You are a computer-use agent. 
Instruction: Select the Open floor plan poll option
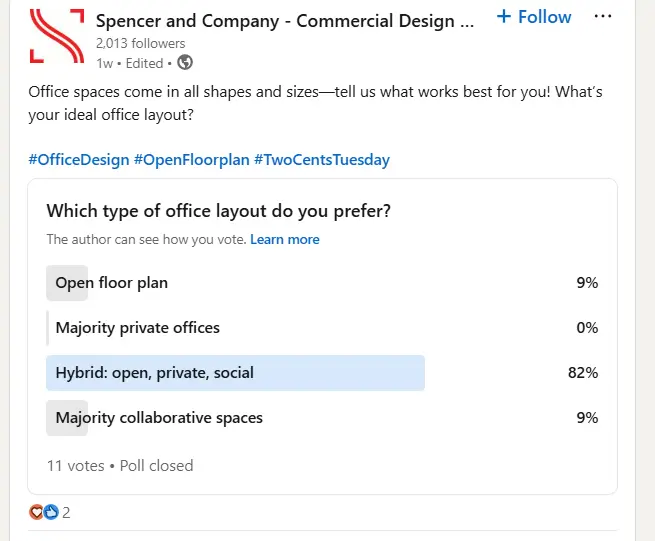pos(111,283)
